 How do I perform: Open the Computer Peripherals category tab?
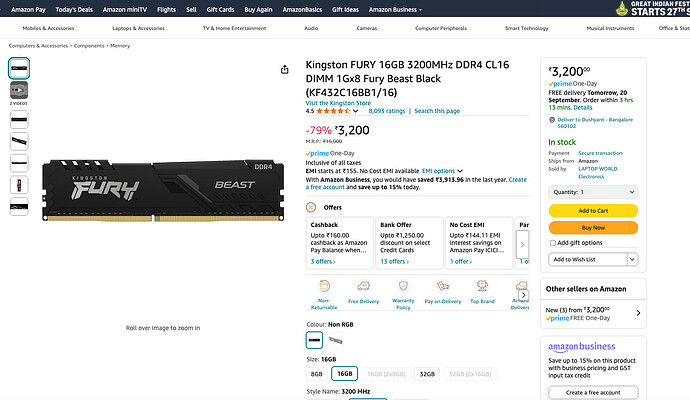tap(441, 28)
